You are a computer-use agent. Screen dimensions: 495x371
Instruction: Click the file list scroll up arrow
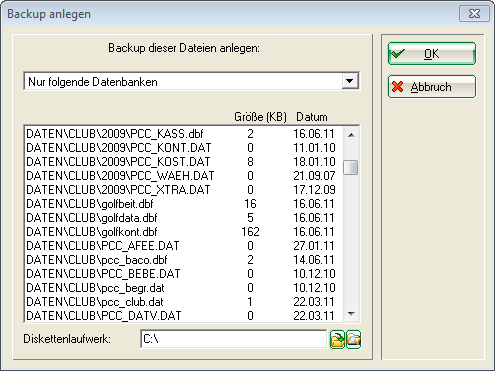pos(351,135)
